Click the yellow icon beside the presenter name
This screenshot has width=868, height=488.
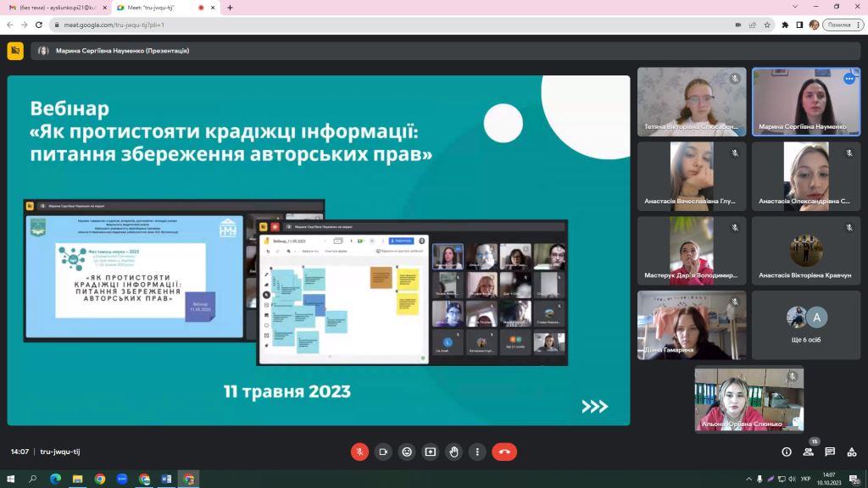(15, 51)
